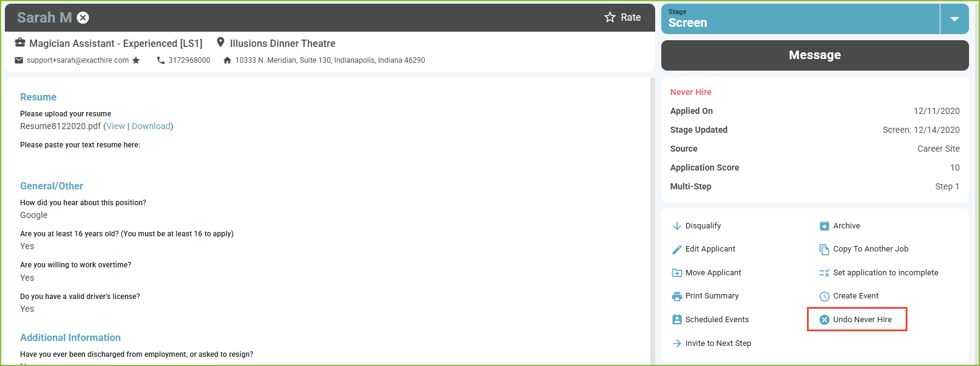Choose Invite to Next Step
Image resolution: width=980 pixels, height=366 pixels.
pyautogui.click(x=718, y=343)
